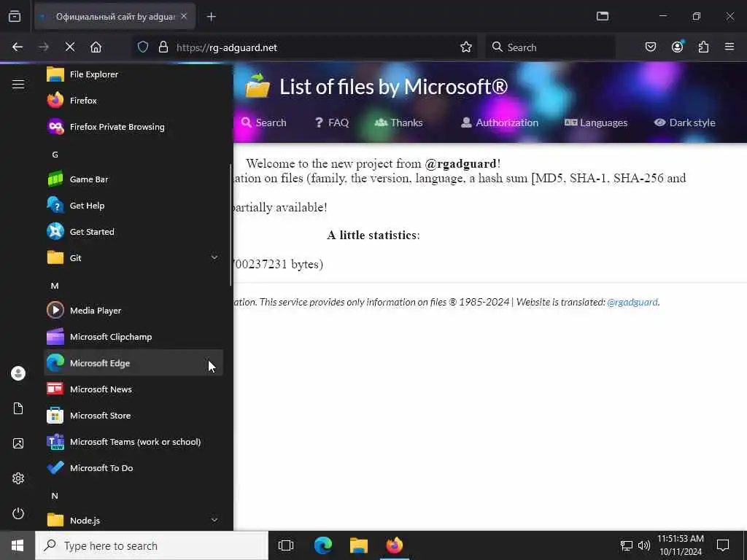Open Search on the website menu
The image size is (747, 560).
point(263,122)
